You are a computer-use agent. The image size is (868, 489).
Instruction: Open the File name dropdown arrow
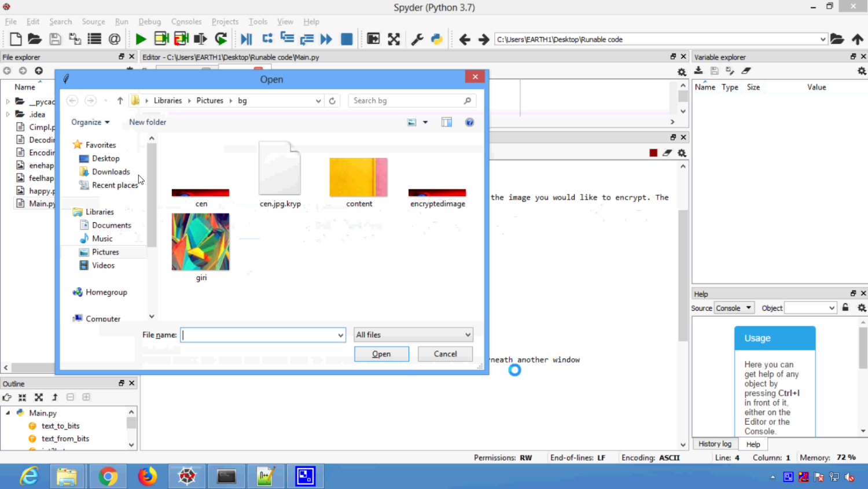click(340, 335)
